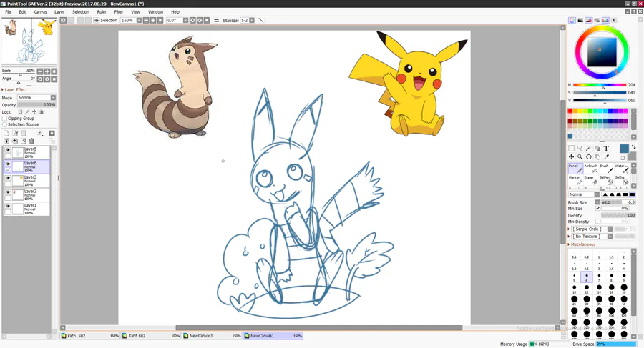Click the navigator preview thumbnail
The height and width of the screenshot is (348, 644).
29,41
